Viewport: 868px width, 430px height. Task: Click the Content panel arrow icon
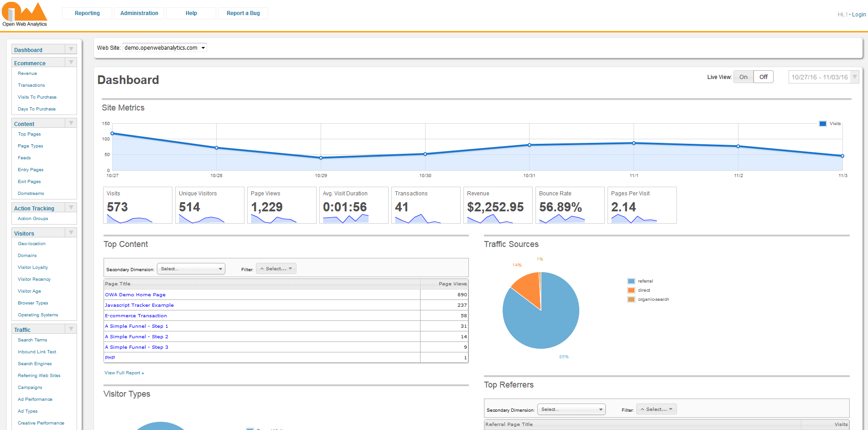click(x=71, y=122)
